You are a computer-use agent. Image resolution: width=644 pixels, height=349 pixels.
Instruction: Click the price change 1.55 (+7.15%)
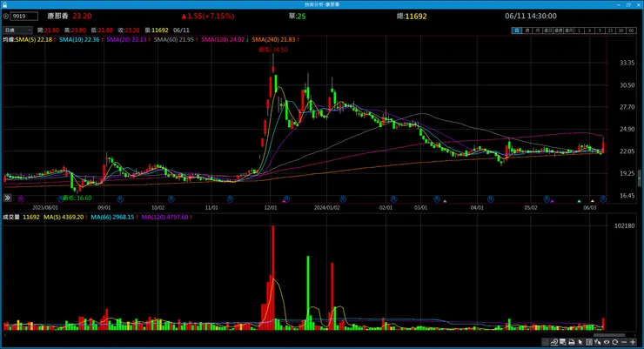208,16
